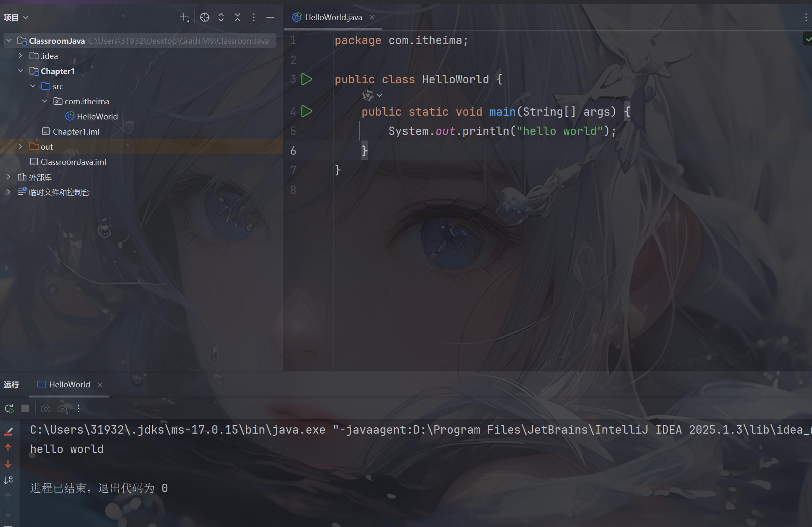
Task: Click the red up-arrow stack trace icon
Action: 8,448
